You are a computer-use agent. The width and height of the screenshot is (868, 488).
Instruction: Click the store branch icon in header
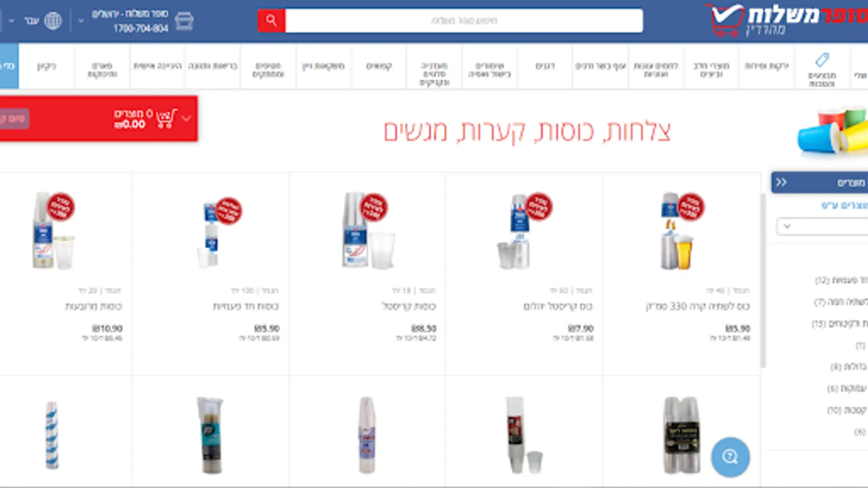[x=184, y=21]
